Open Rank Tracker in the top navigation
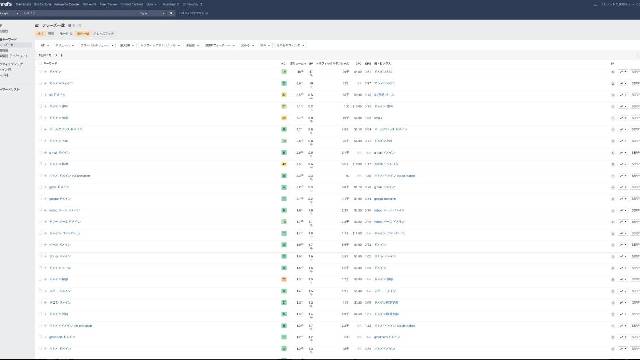Image resolution: width=640 pixels, height=360 pixels. click(109, 4)
